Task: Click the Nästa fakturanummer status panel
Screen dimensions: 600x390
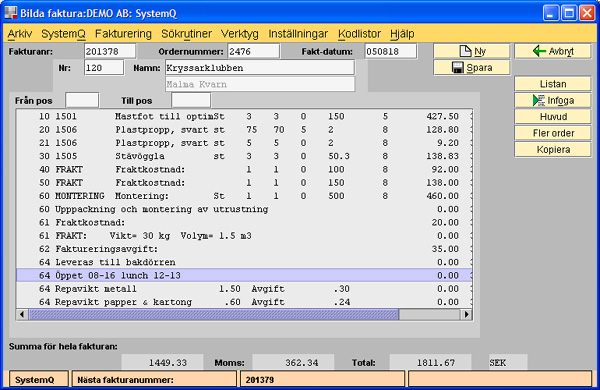Action: tap(154, 380)
